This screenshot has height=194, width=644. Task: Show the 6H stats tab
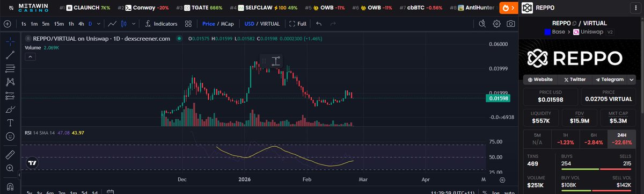594,139
